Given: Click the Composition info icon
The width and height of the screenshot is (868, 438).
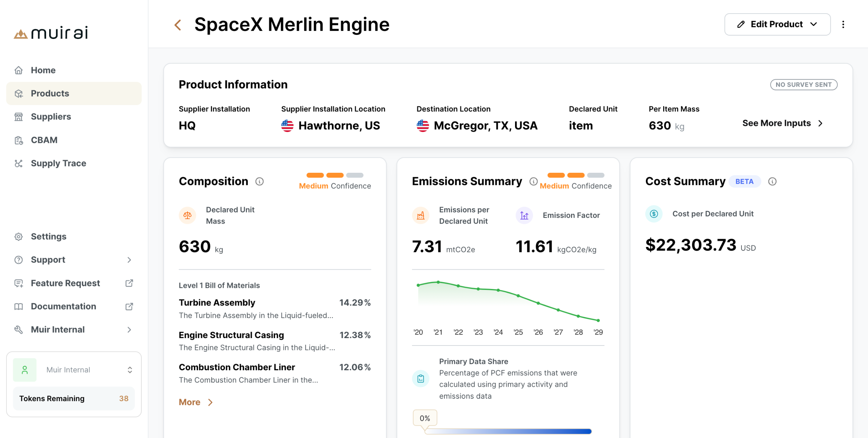Looking at the screenshot, I should [x=259, y=182].
